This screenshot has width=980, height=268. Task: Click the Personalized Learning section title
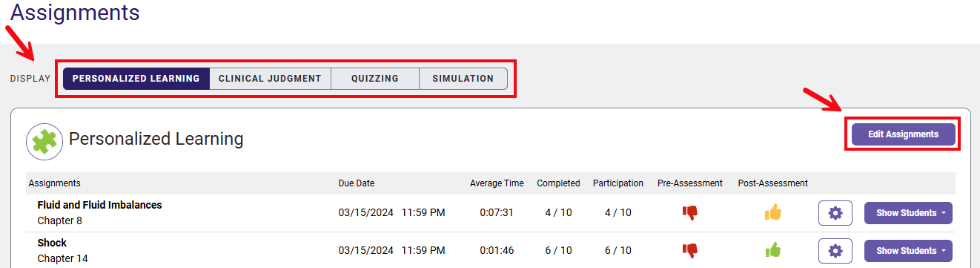pos(156,139)
